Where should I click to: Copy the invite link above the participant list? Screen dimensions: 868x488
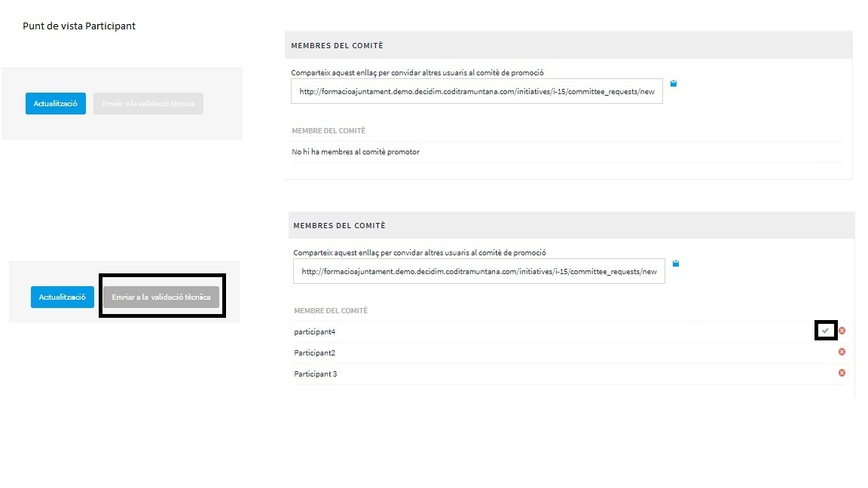tap(676, 264)
